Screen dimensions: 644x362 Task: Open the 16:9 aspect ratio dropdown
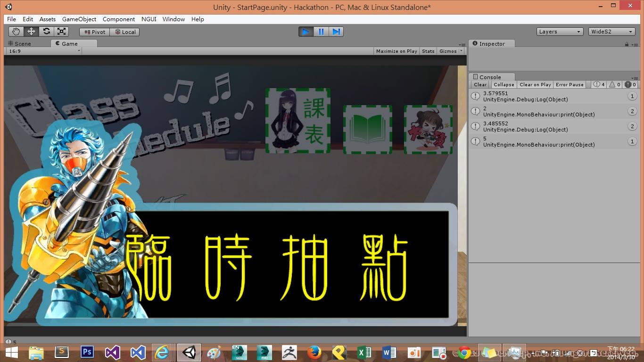pos(44,51)
